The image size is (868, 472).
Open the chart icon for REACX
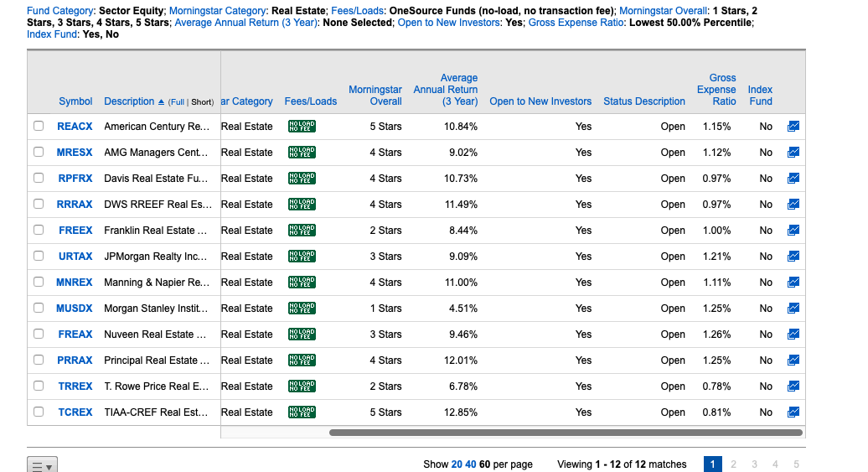coord(793,127)
